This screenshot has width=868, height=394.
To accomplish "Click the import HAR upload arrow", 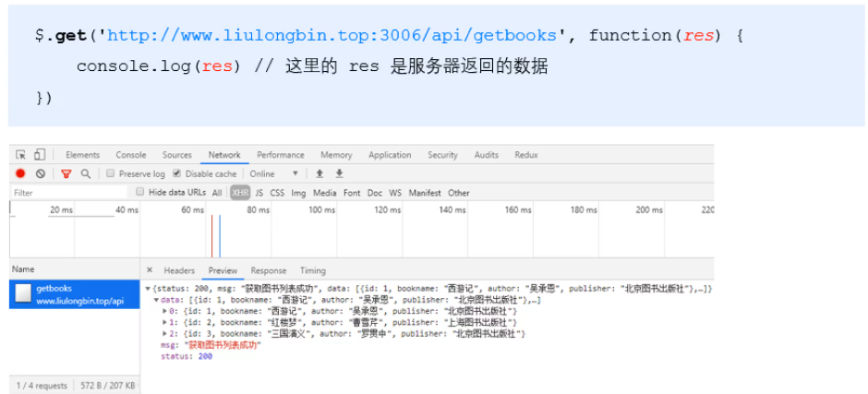I will [319, 173].
